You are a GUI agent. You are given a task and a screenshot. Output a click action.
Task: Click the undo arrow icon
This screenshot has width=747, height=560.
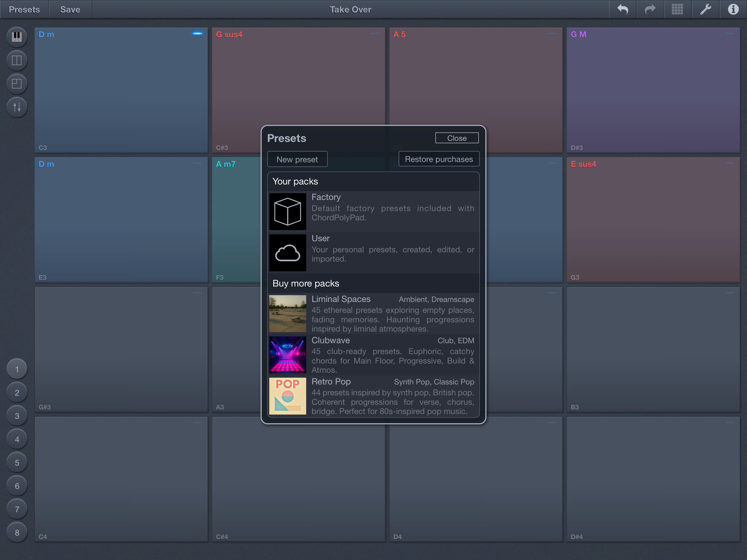click(622, 9)
